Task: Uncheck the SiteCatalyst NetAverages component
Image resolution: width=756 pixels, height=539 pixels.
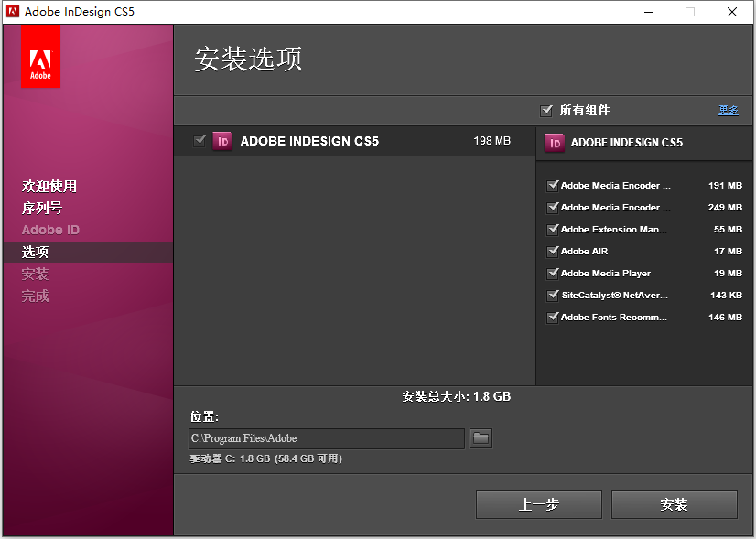Action: tap(553, 295)
